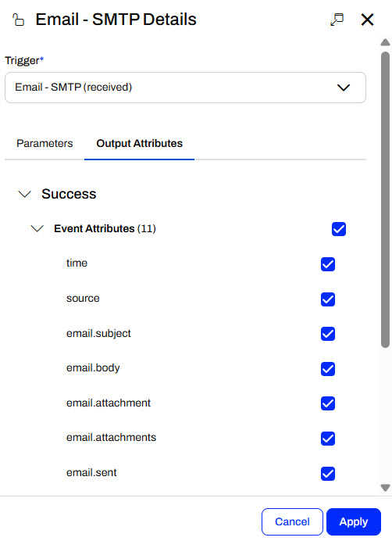Click the lock icon beside the title

(x=18, y=20)
